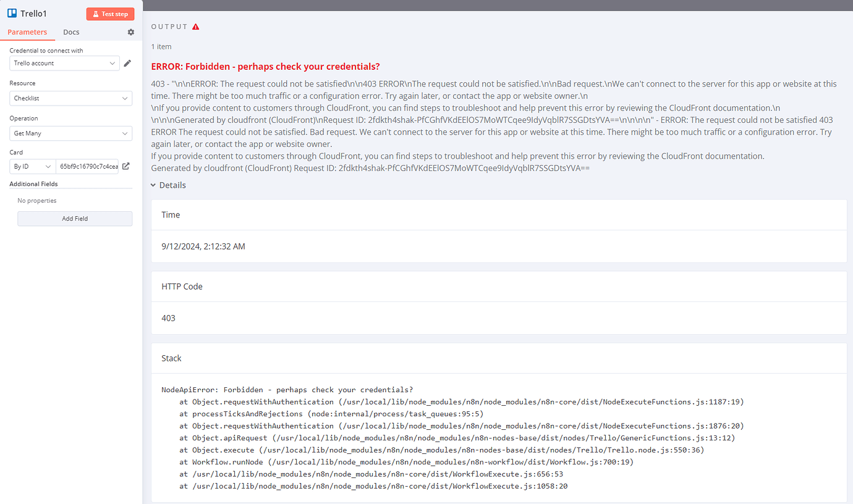Click the card ID input field
This screenshot has width=853, height=504.
point(87,166)
